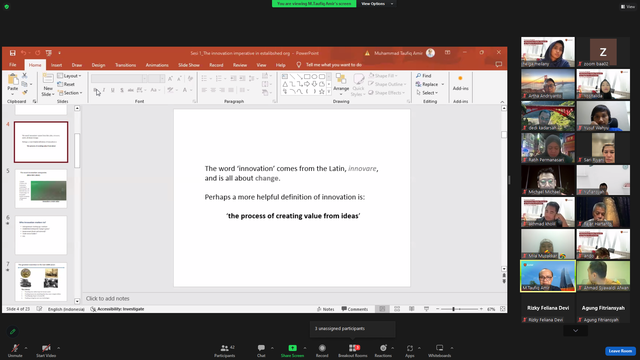Click the zoom slider in status bar

[459, 309]
